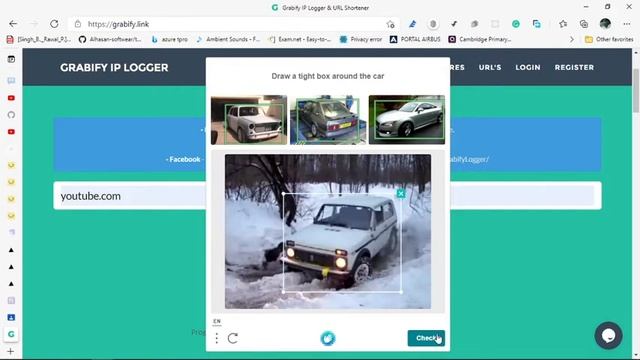This screenshot has width=640, height=360.
Task: Click the Facebook link in blue banner
Action: pos(184,159)
